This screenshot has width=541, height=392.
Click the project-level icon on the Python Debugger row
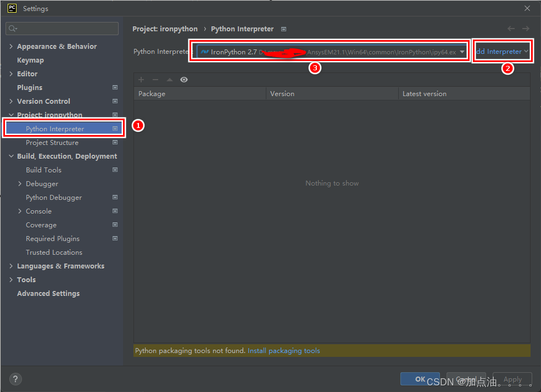(x=115, y=198)
